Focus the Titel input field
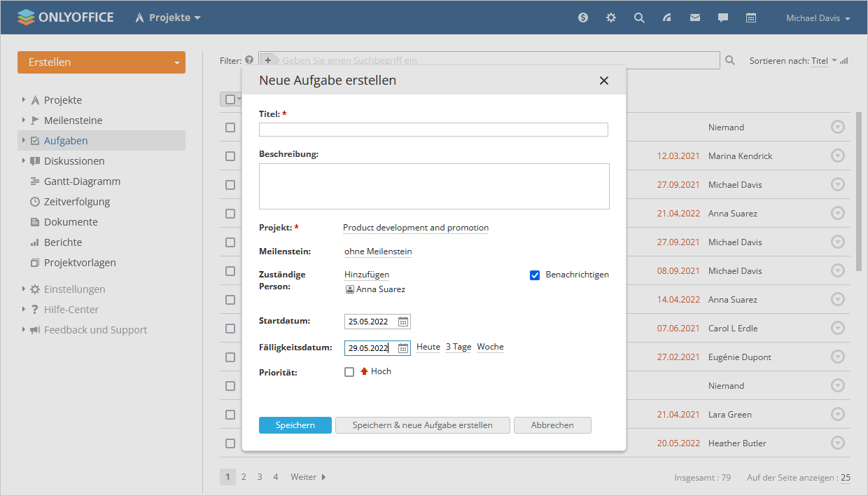 coord(433,130)
